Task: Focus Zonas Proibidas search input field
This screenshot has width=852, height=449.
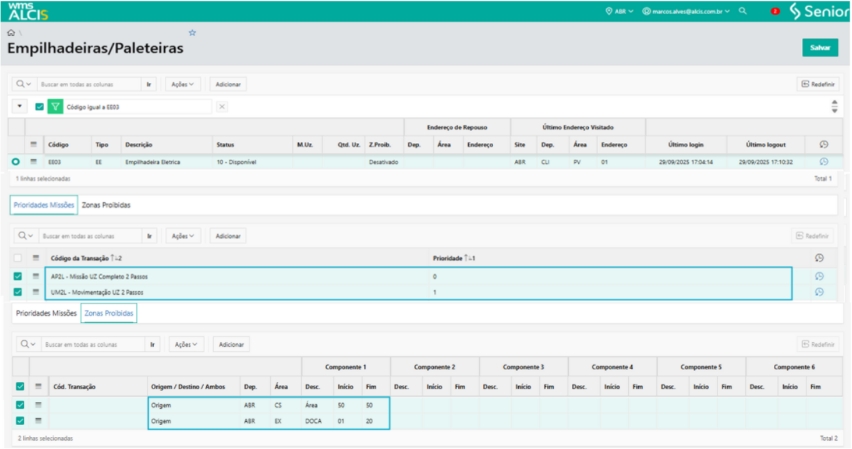Action: pyautogui.click(x=93, y=344)
